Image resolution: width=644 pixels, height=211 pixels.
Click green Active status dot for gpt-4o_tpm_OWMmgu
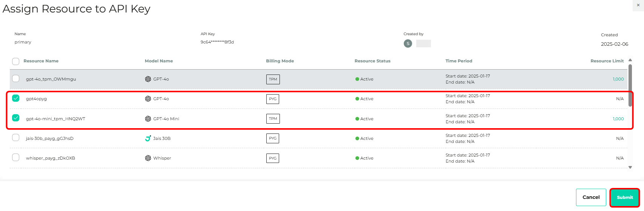click(x=357, y=79)
